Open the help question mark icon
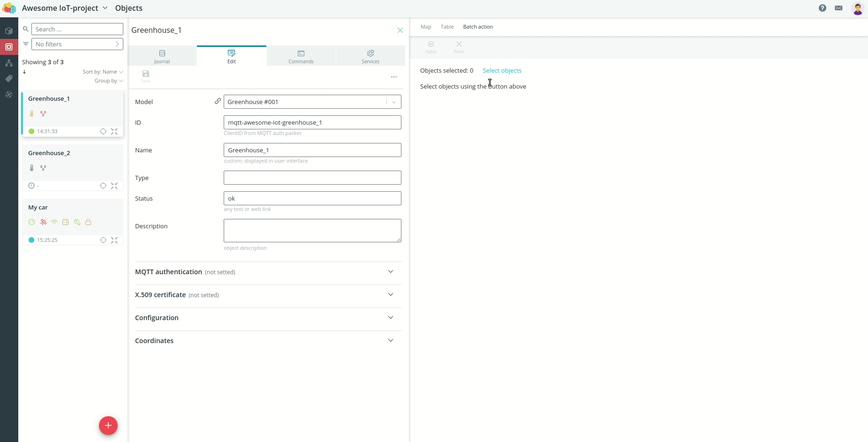The image size is (868, 442). click(x=823, y=8)
